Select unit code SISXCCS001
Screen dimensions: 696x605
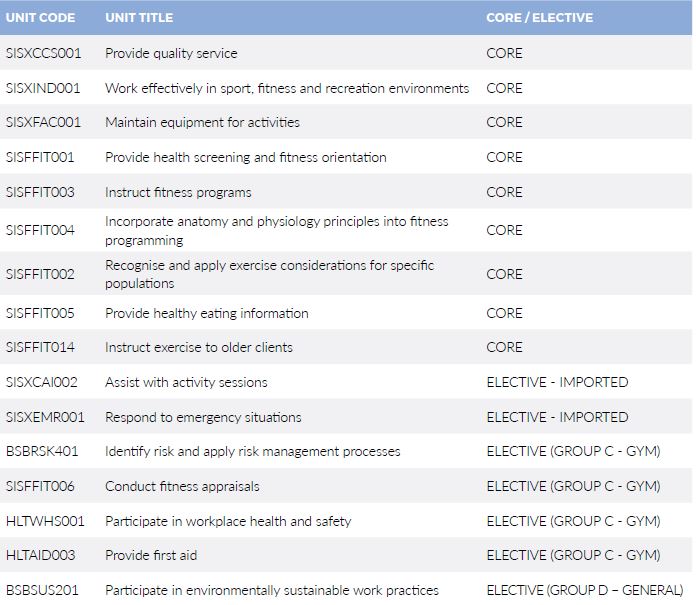[x=43, y=53]
